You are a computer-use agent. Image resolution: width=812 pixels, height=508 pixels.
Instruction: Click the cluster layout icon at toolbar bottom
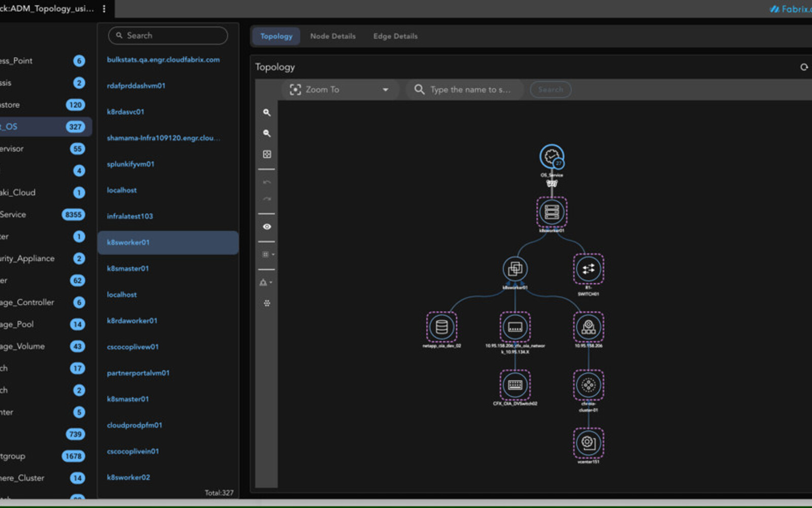267,303
